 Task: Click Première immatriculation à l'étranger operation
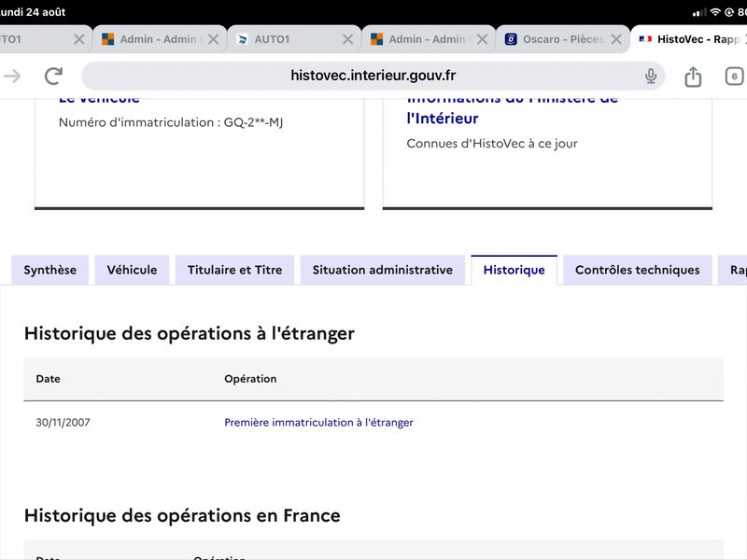[318, 423]
